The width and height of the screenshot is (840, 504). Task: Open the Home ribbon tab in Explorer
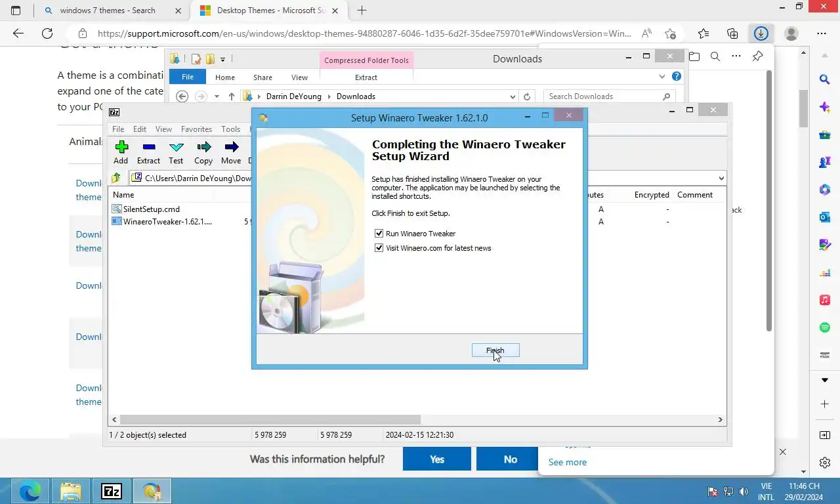tap(225, 77)
